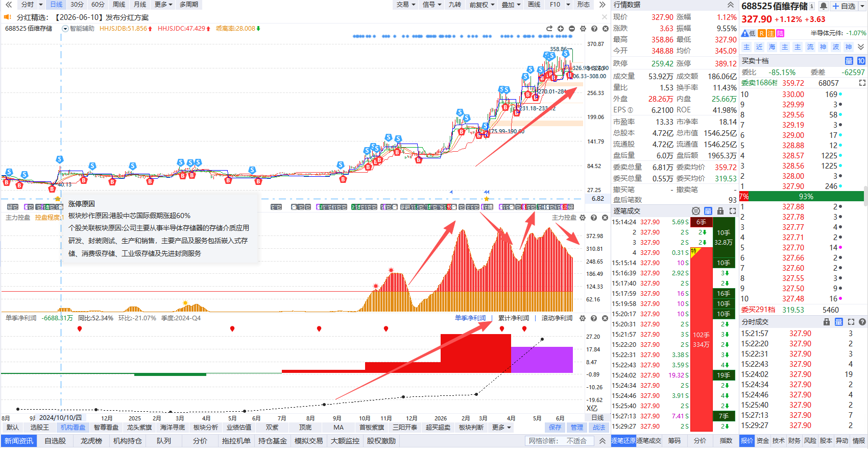Click the zoom-out minus icon above chart

(x=572, y=29)
